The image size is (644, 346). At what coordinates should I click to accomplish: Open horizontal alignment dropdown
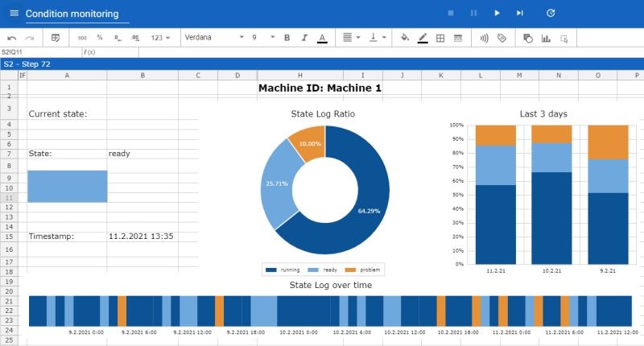(x=351, y=38)
